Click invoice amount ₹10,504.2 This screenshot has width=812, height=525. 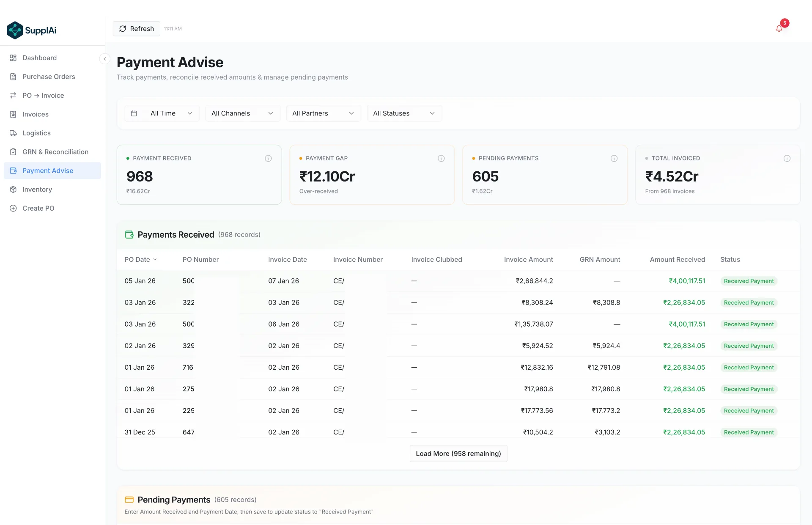[538, 432]
